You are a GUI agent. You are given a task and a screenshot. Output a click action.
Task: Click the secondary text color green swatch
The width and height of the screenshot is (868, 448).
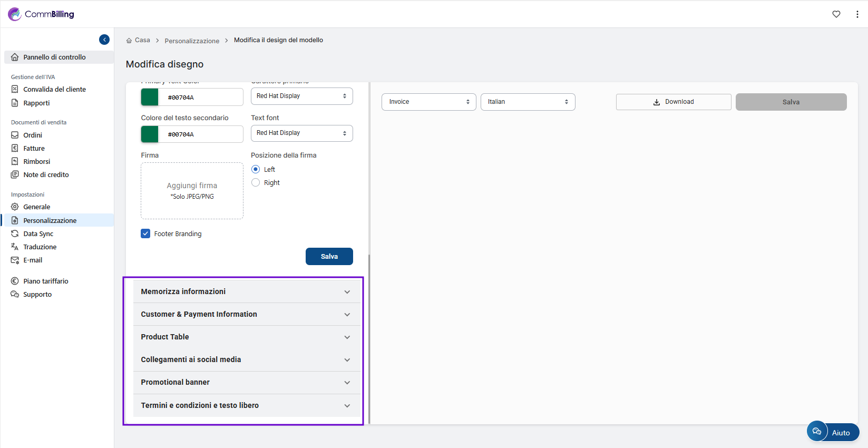pyautogui.click(x=150, y=134)
